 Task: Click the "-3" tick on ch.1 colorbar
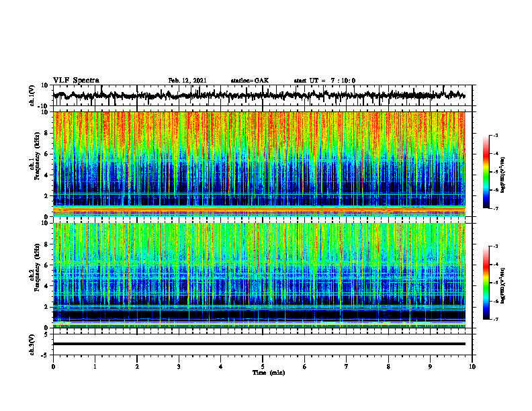tap(495, 135)
